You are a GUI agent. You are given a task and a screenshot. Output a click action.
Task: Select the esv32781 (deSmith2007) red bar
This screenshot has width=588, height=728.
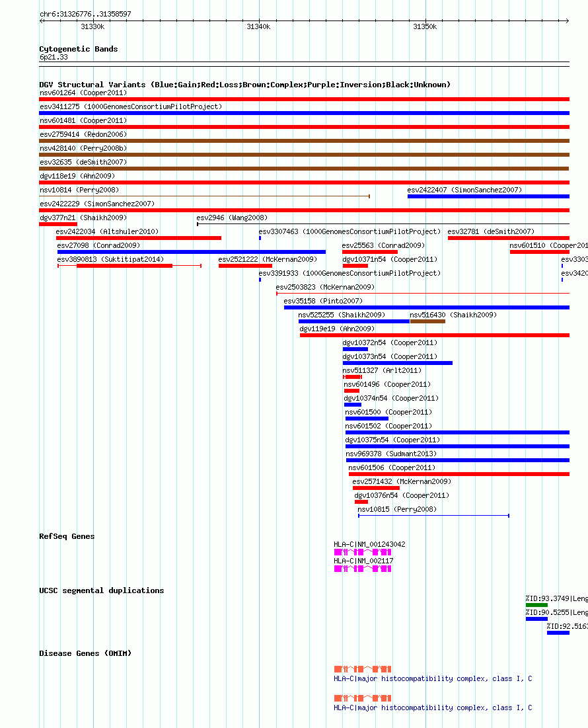pyautogui.click(x=509, y=239)
